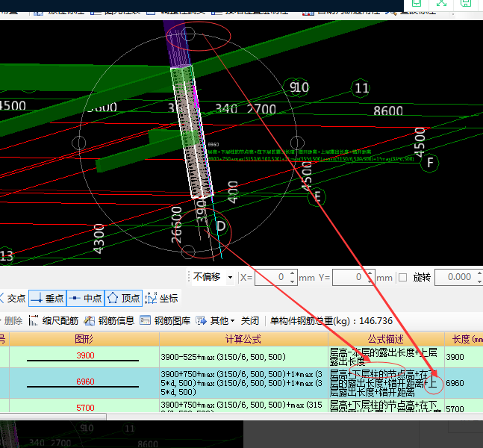
Task: Click the top orbit handle of the view circle
Action: click(188, 34)
